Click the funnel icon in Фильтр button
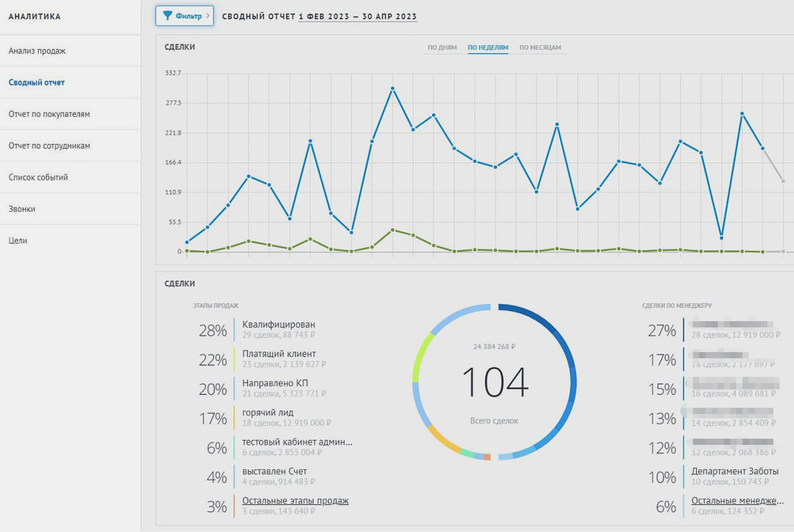794x532 pixels. [168, 15]
